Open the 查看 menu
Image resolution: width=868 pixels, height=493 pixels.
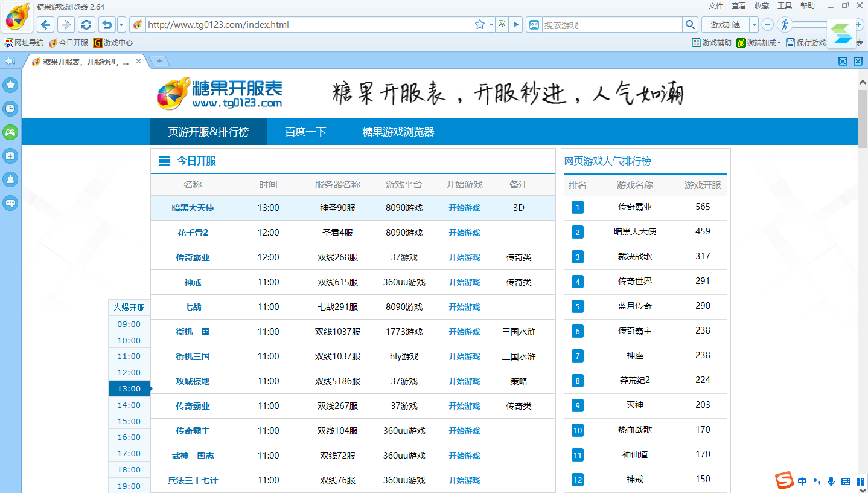tap(739, 6)
